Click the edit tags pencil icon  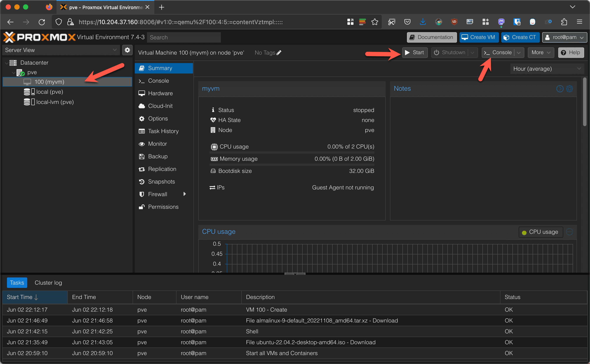coord(279,52)
